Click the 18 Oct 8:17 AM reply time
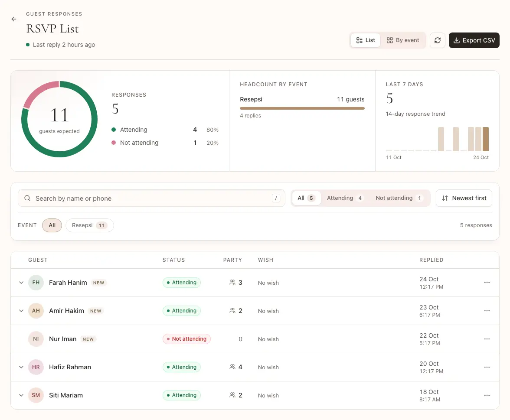Screen dimensions: 510x420 pyautogui.click(x=430, y=395)
